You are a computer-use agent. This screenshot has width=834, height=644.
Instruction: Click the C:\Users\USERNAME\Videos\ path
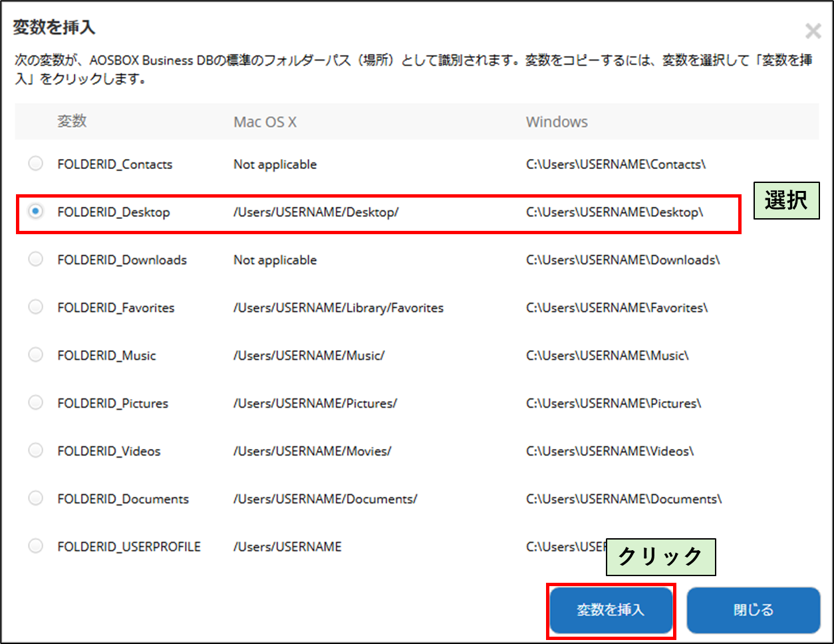610,452
